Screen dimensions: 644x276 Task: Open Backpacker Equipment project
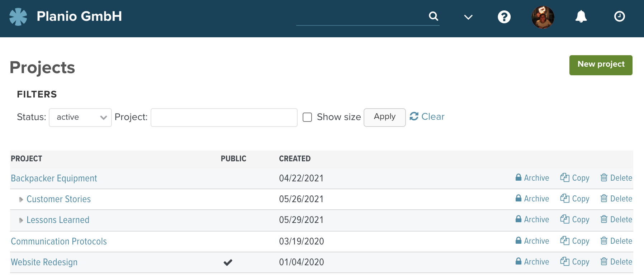54,178
